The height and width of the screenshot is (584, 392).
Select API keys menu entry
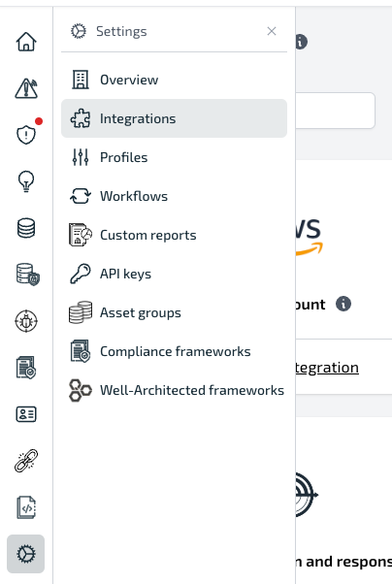click(x=174, y=274)
